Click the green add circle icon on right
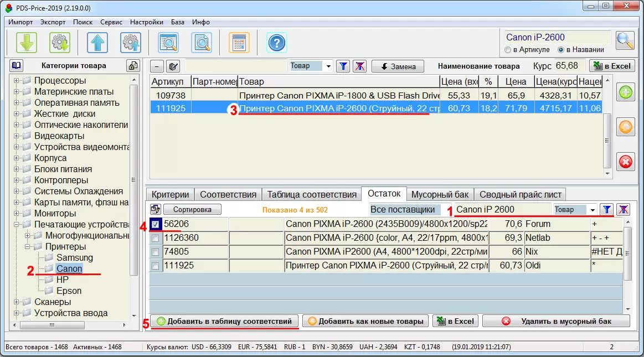Viewport: 644px width, 357px height. point(625,93)
